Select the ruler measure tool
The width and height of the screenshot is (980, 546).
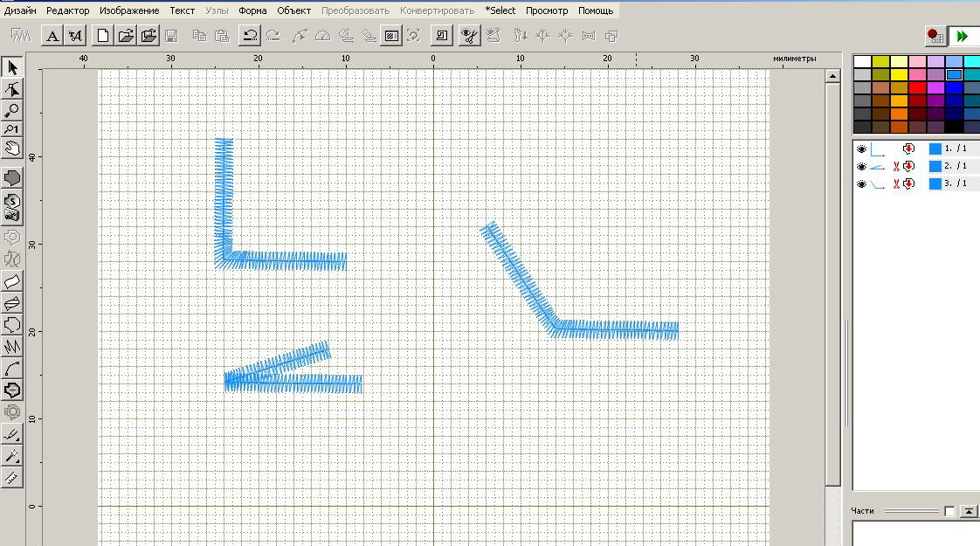[12, 478]
